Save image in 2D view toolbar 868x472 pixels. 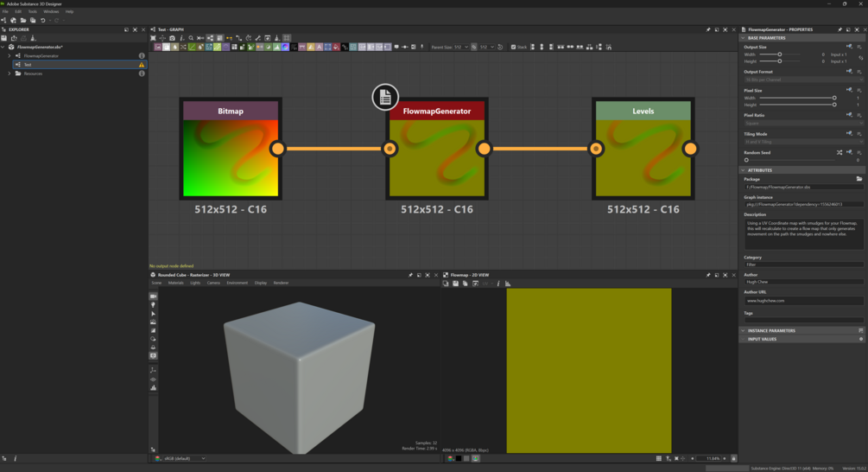point(455,283)
